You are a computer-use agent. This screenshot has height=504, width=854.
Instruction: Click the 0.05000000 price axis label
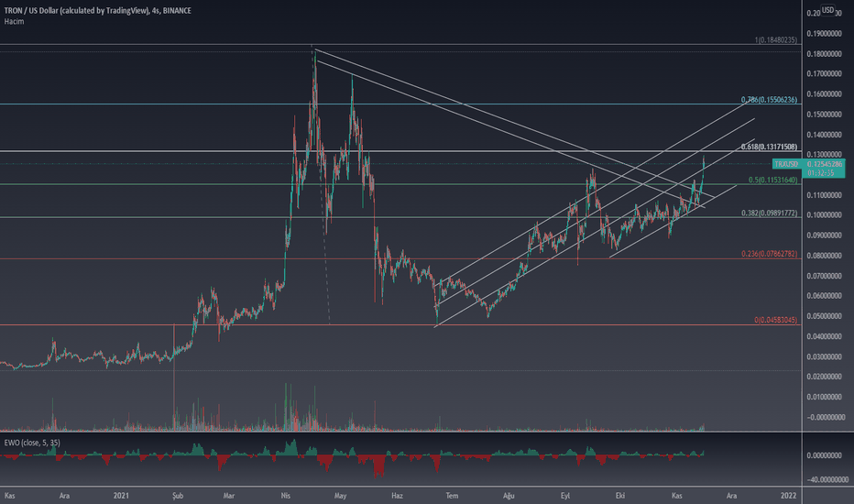(825, 316)
